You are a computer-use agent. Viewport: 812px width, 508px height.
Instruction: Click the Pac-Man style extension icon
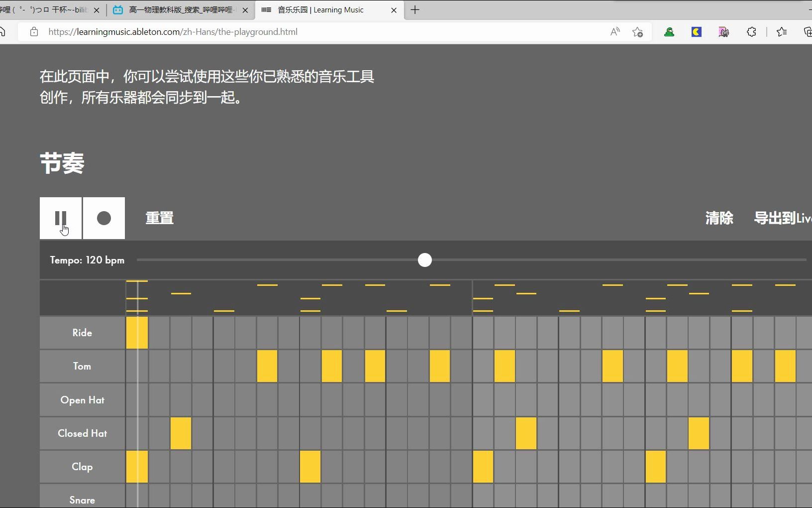696,31
